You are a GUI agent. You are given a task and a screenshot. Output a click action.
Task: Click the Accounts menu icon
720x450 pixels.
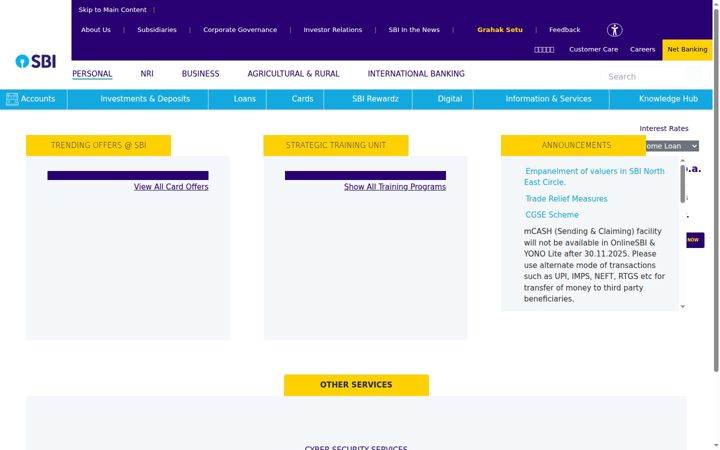(12, 99)
